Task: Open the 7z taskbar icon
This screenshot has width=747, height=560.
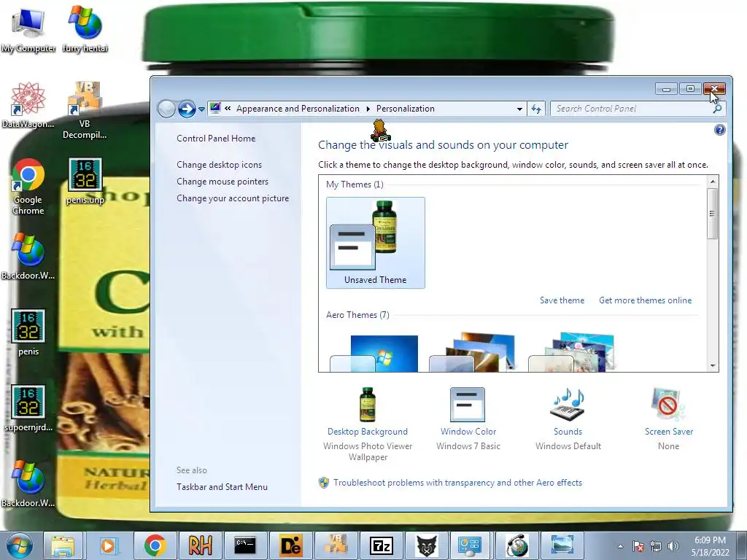Action: 381,545
